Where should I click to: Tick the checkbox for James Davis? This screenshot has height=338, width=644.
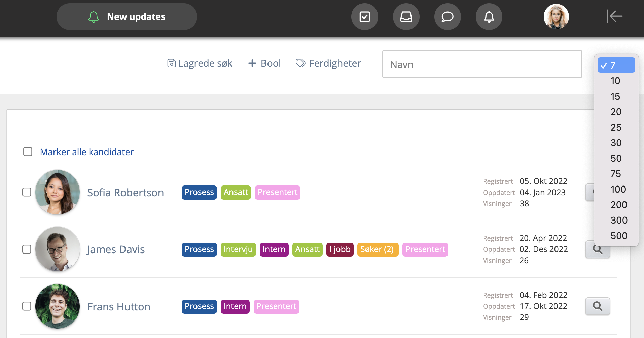(x=27, y=249)
